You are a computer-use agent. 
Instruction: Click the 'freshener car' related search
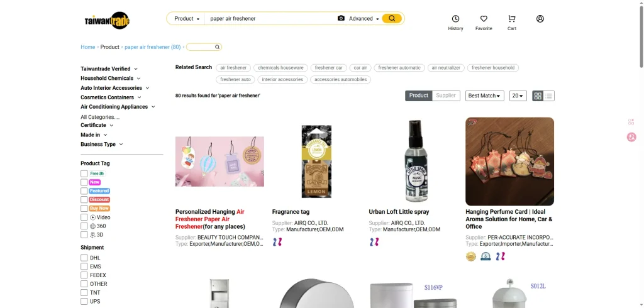click(x=328, y=68)
